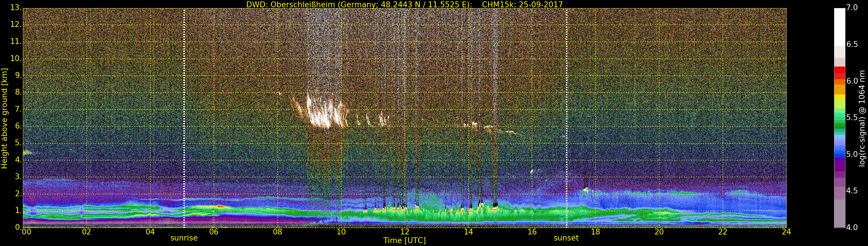Click the '6.5' colorbar tick label

click(x=852, y=44)
